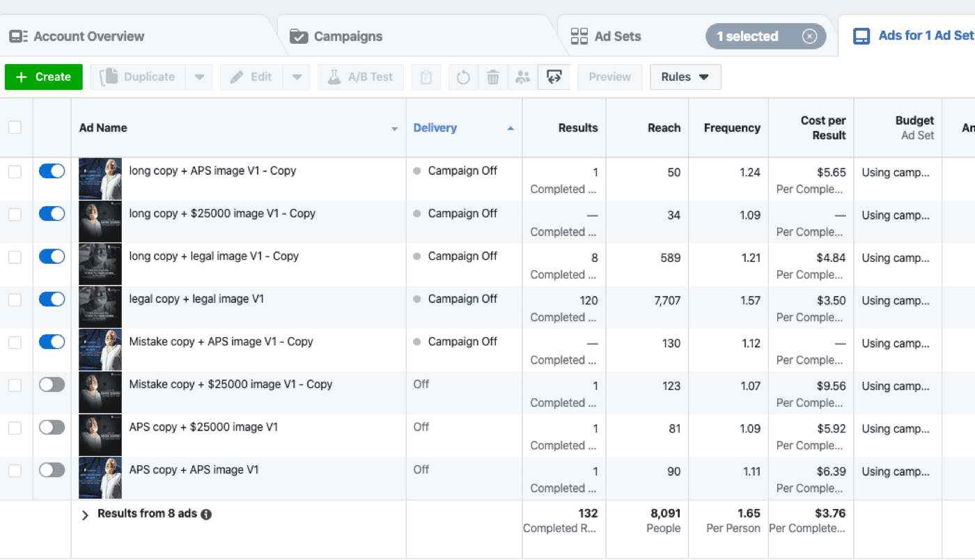
Task: Click the audience people icon
Action: pyautogui.click(x=522, y=77)
